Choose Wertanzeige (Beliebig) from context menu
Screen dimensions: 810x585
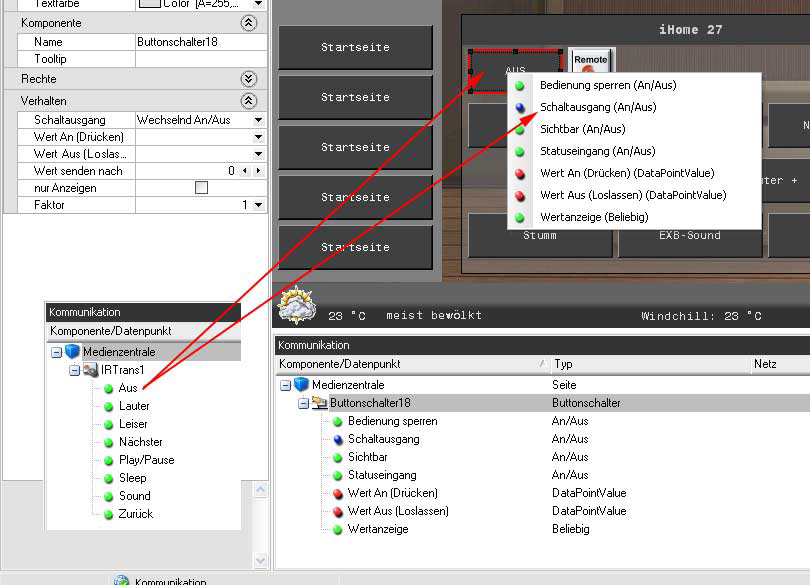634,217
